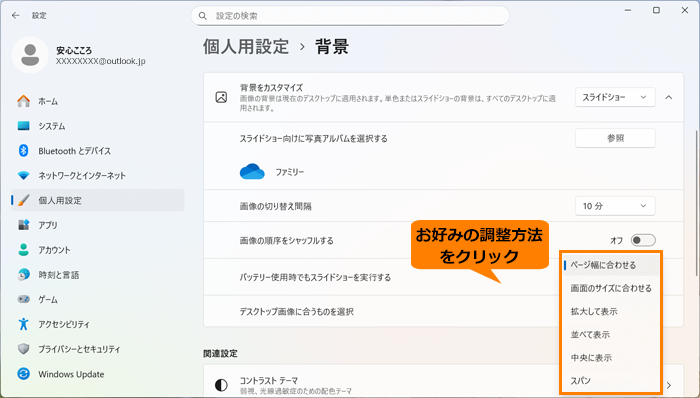Click 個人用設定 in the breadcrumb
Screen dimensions: 700x398
point(246,46)
